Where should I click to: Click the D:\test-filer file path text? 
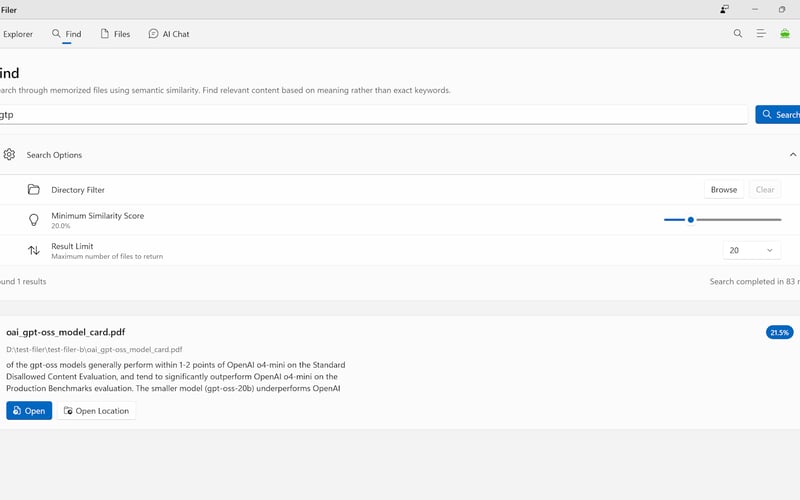tap(94, 349)
